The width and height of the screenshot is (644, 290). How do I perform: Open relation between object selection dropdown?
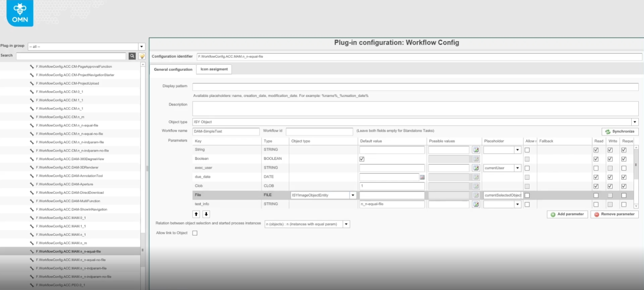click(346, 224)
